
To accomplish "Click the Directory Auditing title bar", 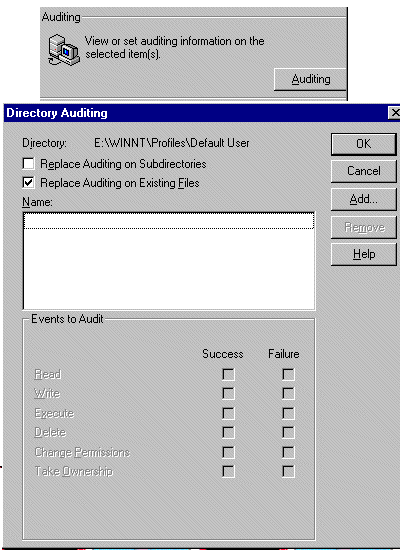I will [x=196, y=113].
